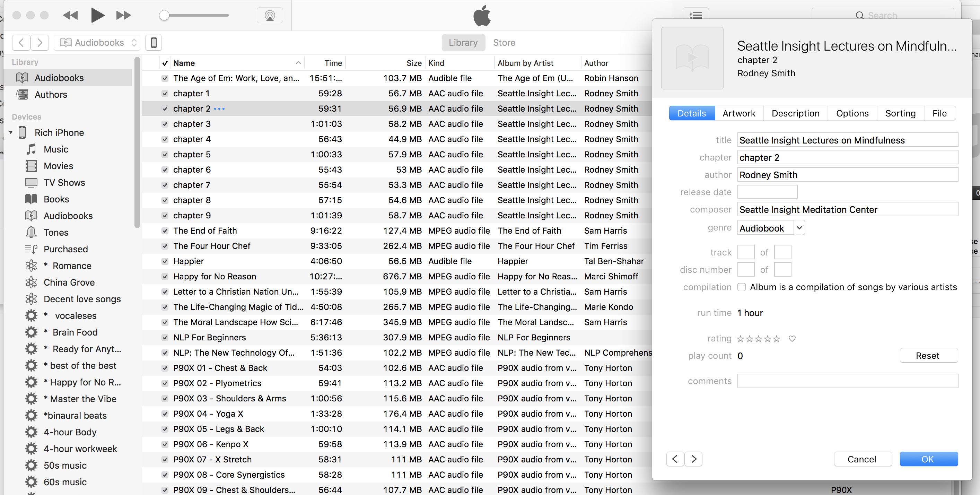Skip forward with fast-forward button

tap(123, 15)
